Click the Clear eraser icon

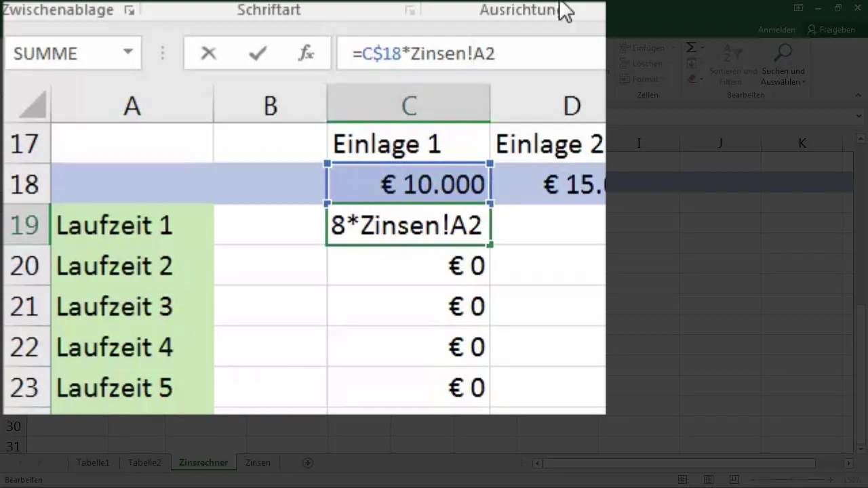pyautogui.click(x=691, y=79)
